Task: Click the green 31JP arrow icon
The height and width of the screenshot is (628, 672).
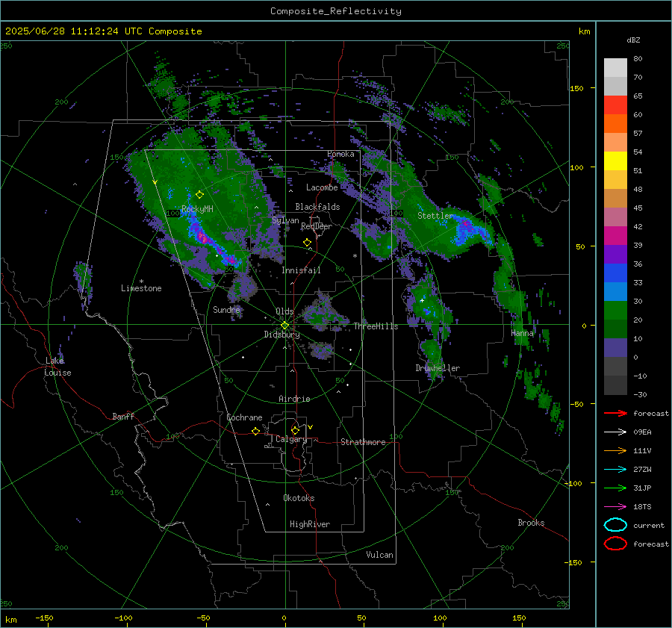Action: tap(615, 488)
